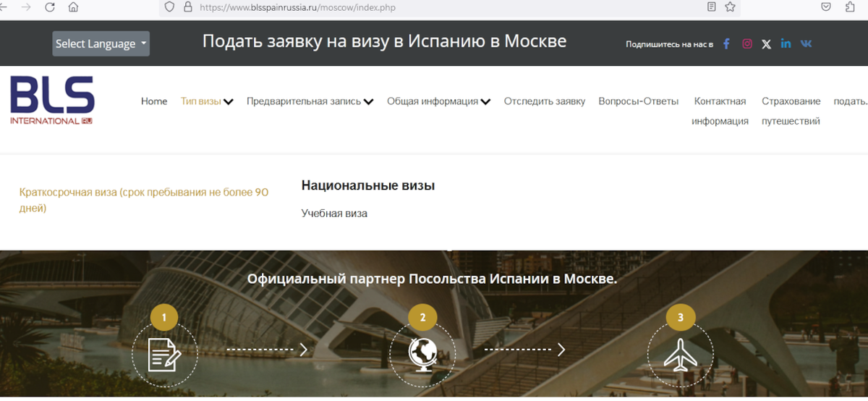Viewport: 868px width, 401px height.
Task: Click Национальные визы heading
Action: tap(368, 185)
